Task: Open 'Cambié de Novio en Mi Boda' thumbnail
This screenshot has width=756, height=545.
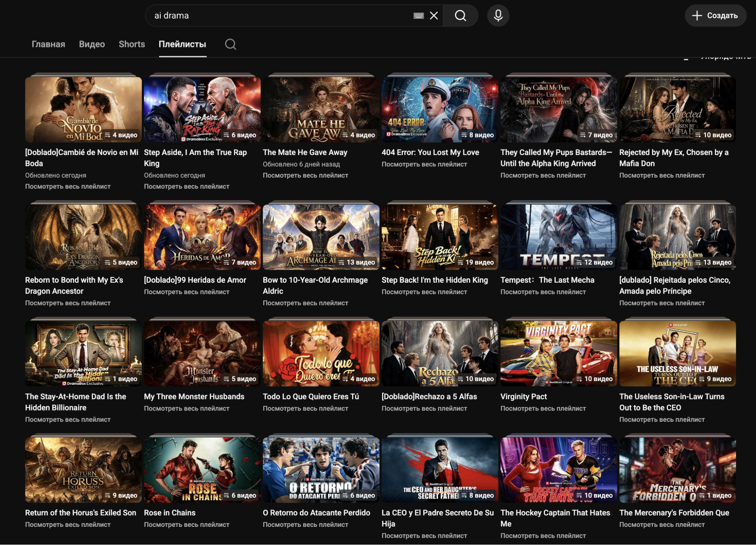Action: pos(84,110)
